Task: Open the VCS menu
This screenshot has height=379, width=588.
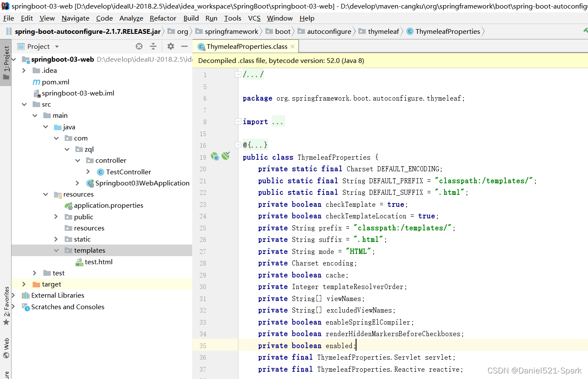Action: [x=254, y=18]
